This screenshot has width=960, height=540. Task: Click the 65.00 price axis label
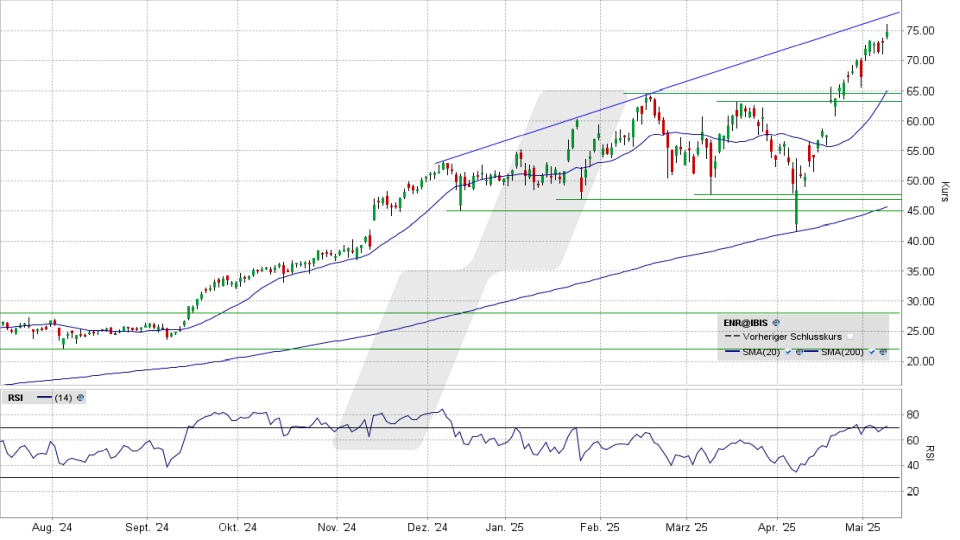pos(920,91)
